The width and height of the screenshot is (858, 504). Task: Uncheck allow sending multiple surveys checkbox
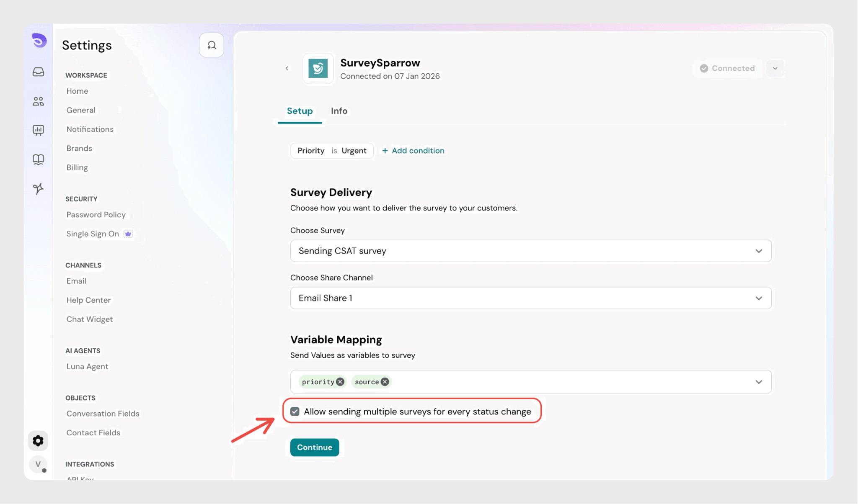(295, 411)
